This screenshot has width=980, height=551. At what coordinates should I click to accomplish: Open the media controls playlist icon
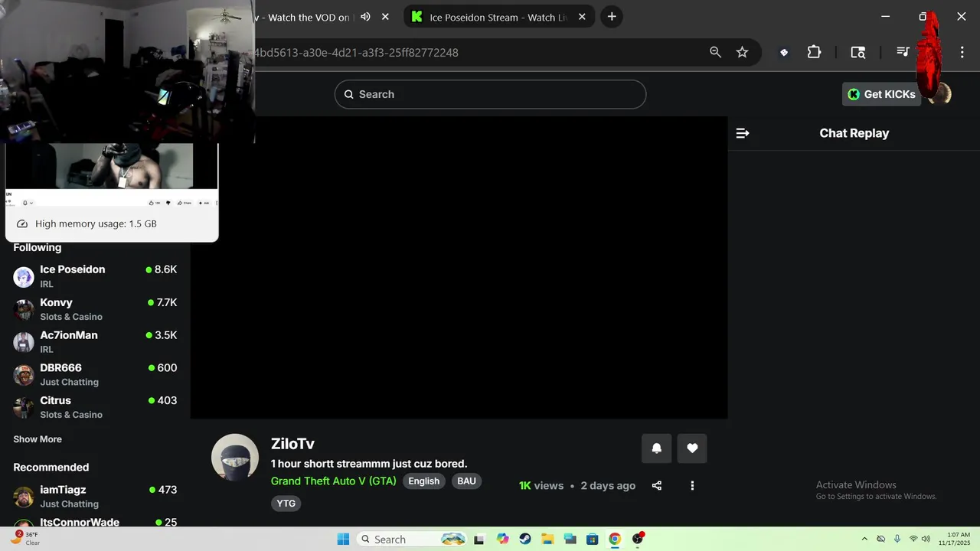903,52
